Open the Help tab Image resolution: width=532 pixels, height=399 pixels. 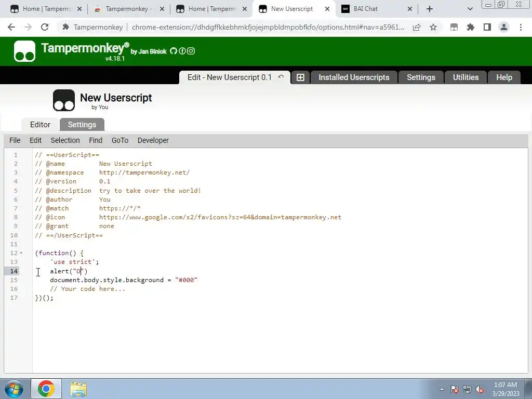(504, 77)
